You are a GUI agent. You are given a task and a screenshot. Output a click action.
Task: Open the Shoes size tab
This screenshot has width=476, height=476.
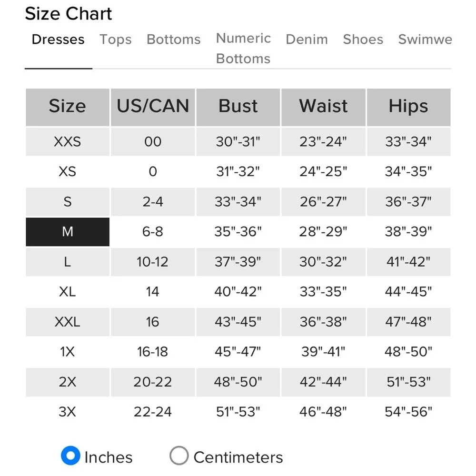[x=363, y=40]
